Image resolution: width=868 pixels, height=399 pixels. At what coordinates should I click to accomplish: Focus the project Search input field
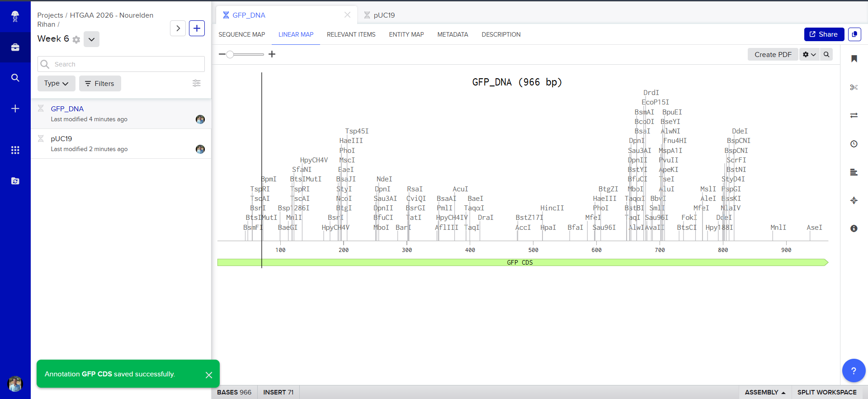[x=121, y=64]
